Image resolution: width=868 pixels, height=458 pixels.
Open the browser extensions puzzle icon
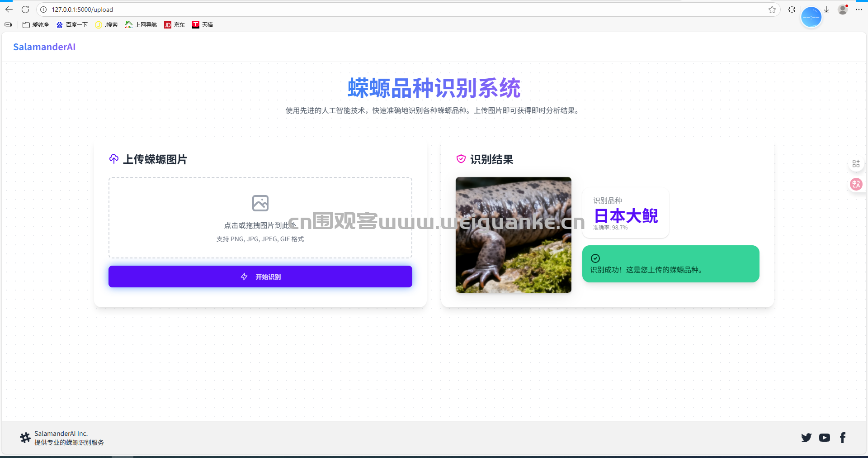pos(792,10)
